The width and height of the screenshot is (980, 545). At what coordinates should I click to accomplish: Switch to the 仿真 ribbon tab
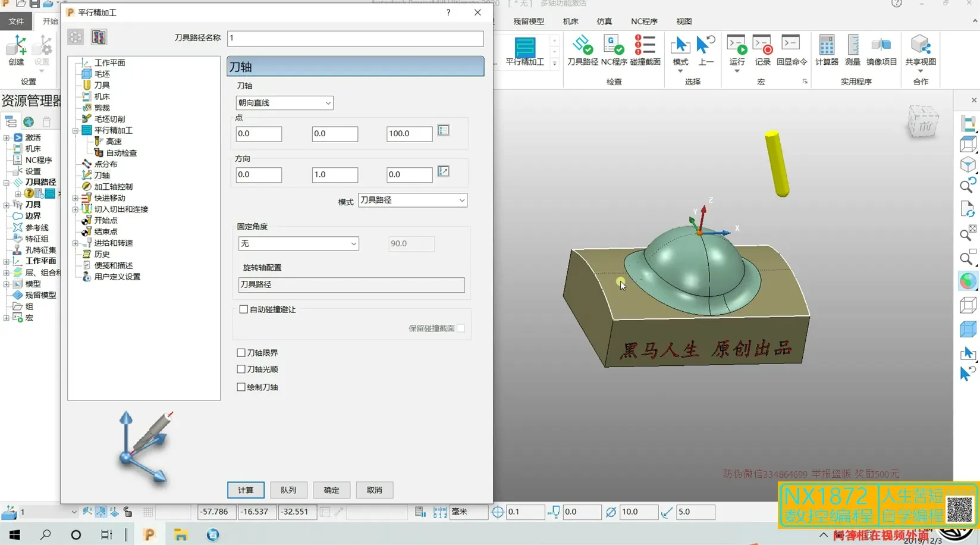tap(604, 21)
